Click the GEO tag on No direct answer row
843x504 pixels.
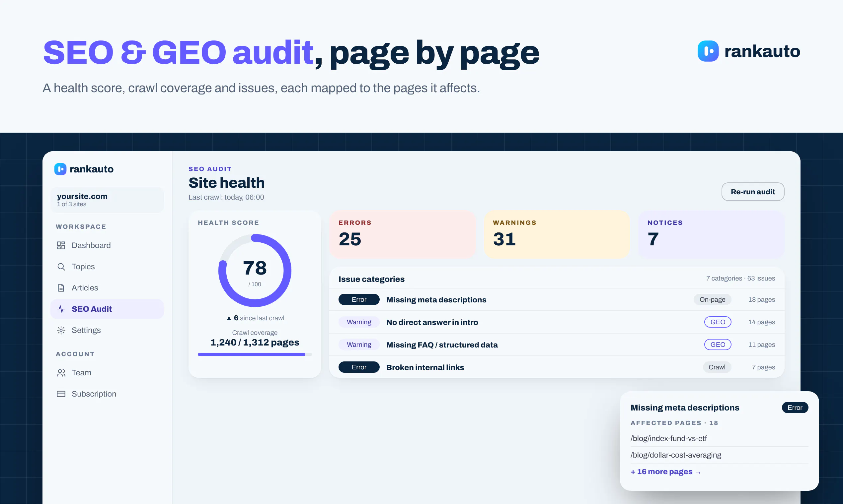point(718,322)
